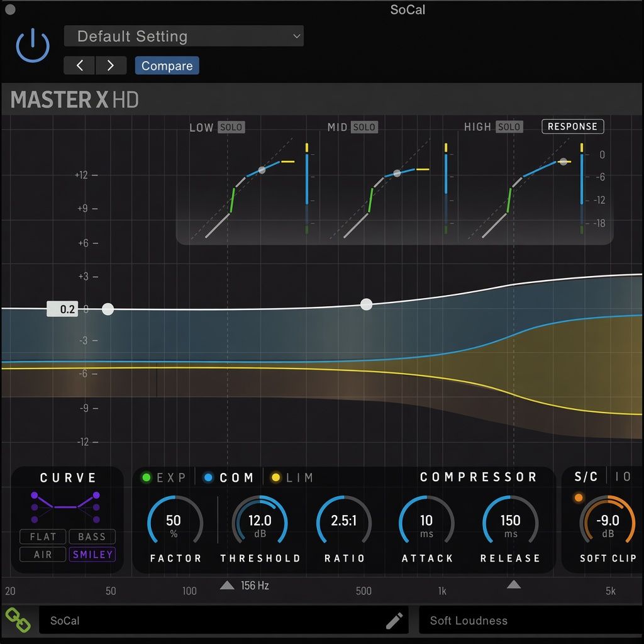Click the MASTER X HD title
The width and height of the screenshot is (644, 644).
pos(75,100)
